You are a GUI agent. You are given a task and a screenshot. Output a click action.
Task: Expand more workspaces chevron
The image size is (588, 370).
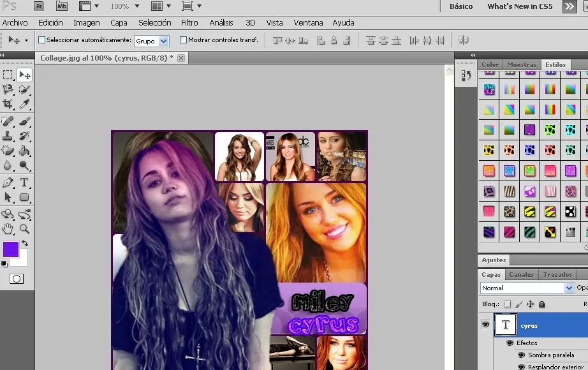click(x=570, y=6)
